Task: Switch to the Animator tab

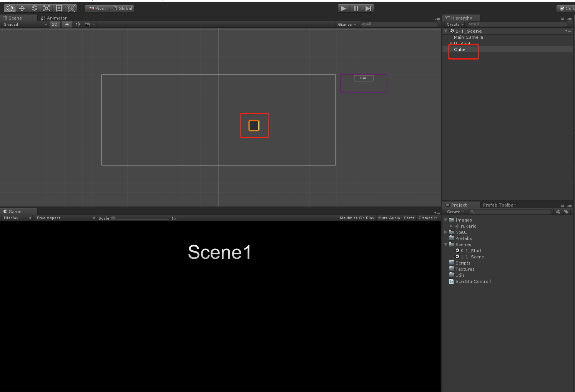Action: (x=55, y=18)
